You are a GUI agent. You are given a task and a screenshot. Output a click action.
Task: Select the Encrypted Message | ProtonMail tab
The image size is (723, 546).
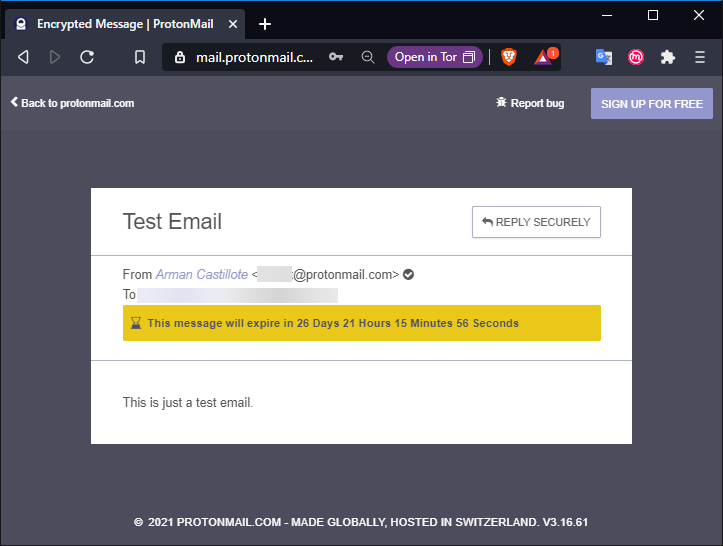click(x=125, y=24)
